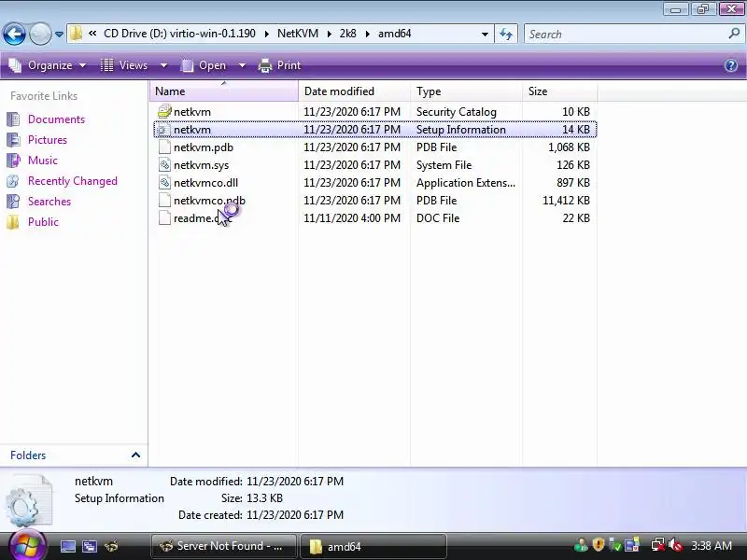Click folder icon in address bar

76,34
